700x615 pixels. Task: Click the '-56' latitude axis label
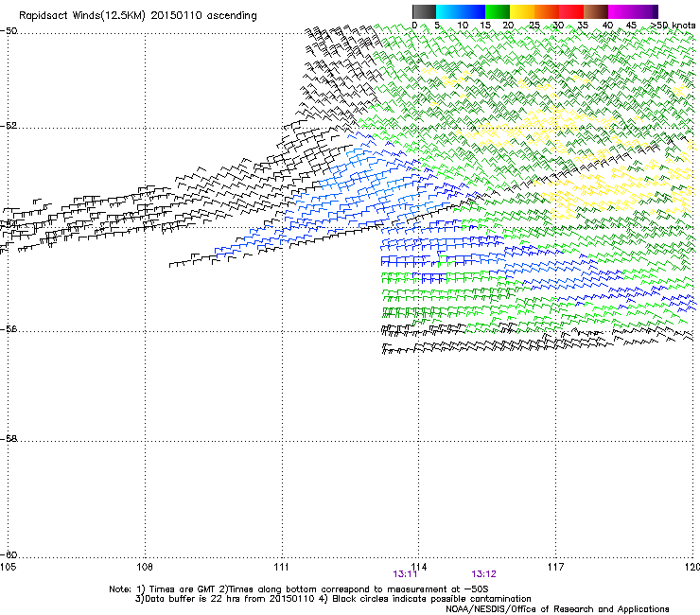(x=9, y=328)
